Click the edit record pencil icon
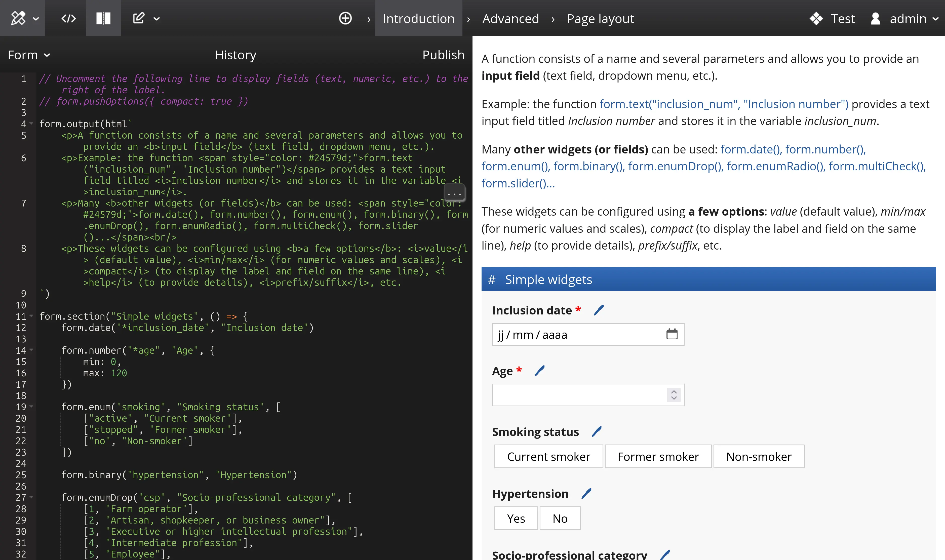This screenshot has height=560, width=945. click(x=139, y=18)
